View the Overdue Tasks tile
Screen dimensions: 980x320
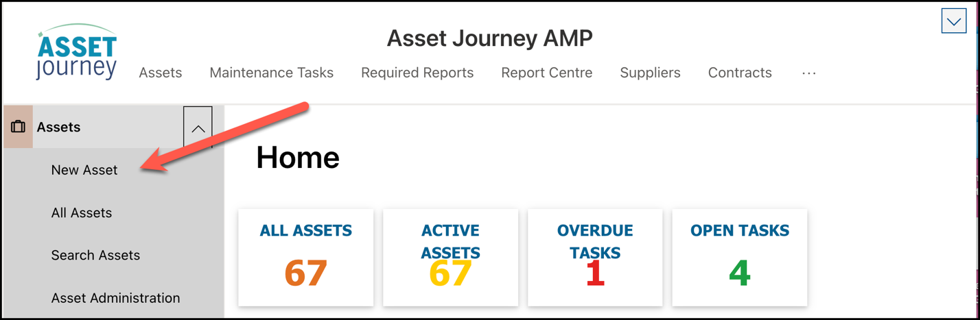595,258
